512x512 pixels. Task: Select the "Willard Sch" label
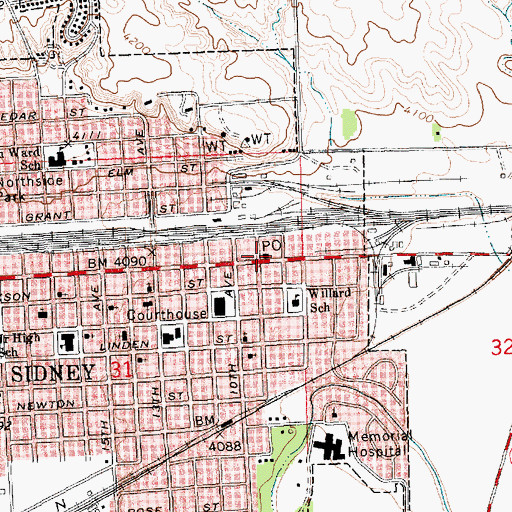(330, 300)
